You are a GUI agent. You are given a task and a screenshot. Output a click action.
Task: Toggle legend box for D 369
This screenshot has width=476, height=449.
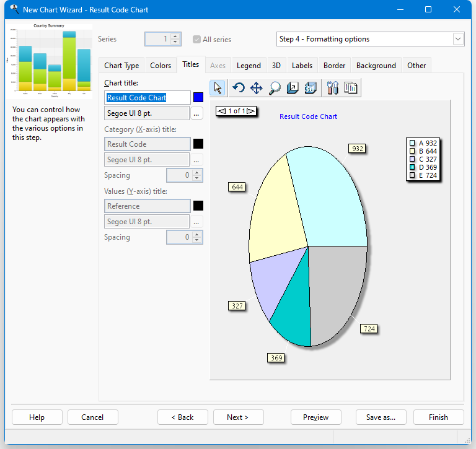(412, 167)
